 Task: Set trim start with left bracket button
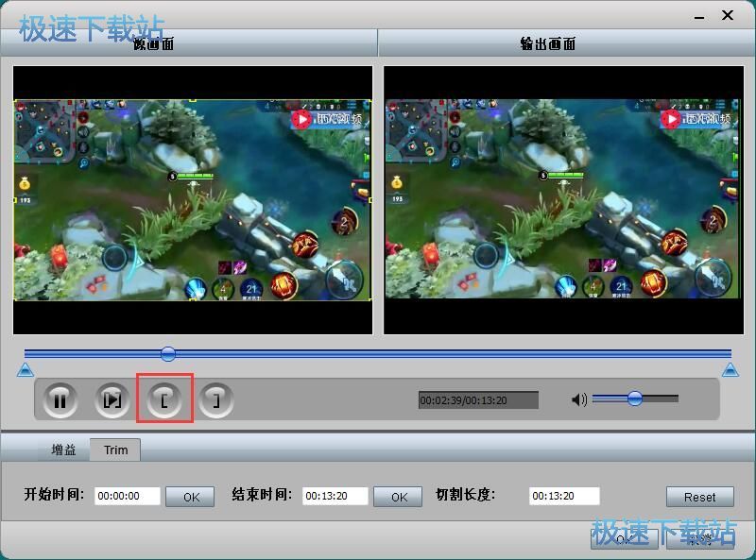pyautogui.click(x=164, y=400)
